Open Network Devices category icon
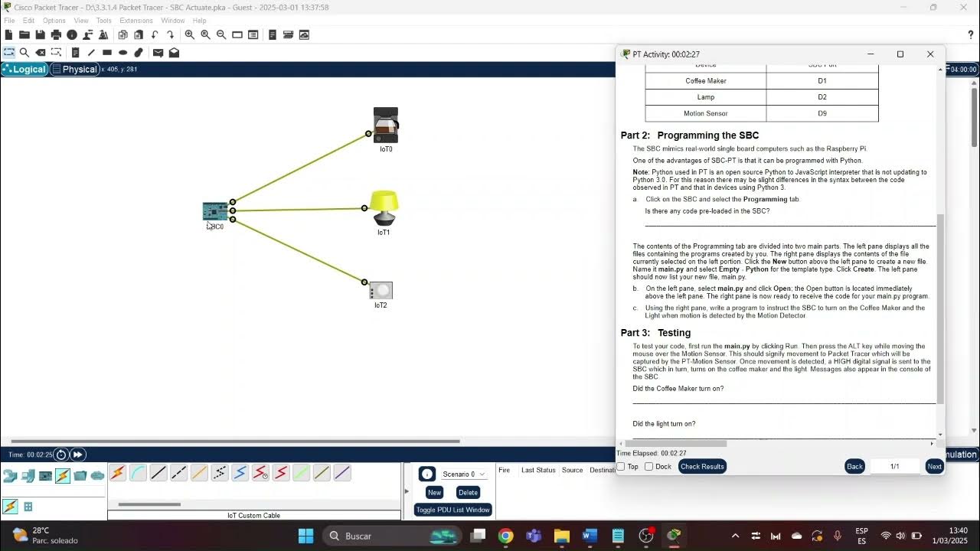 click(10, 476)
